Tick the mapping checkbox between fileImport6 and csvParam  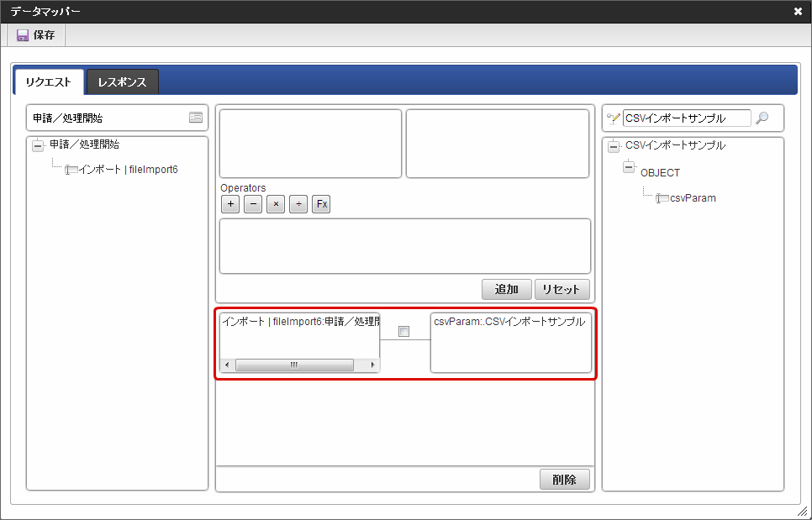coord(404,332)
